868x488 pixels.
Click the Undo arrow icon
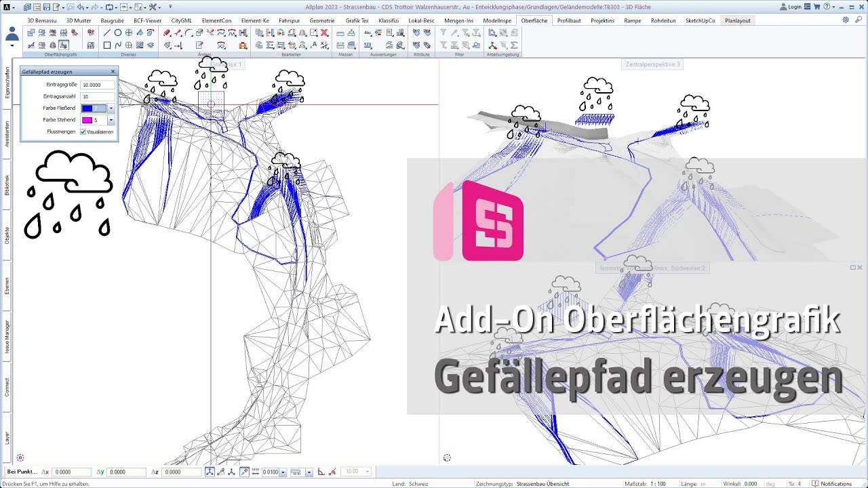tap(80, 7)
